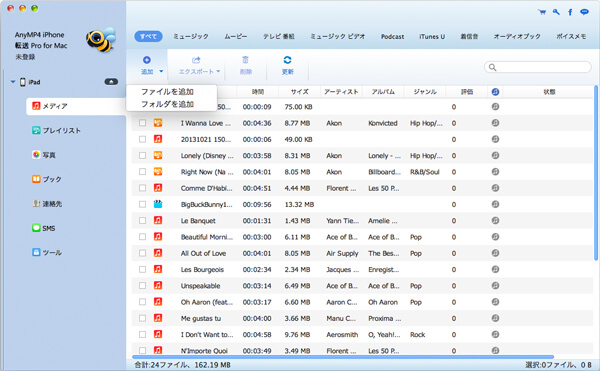Eject the iPad using the eject icon

pos(111,82)
